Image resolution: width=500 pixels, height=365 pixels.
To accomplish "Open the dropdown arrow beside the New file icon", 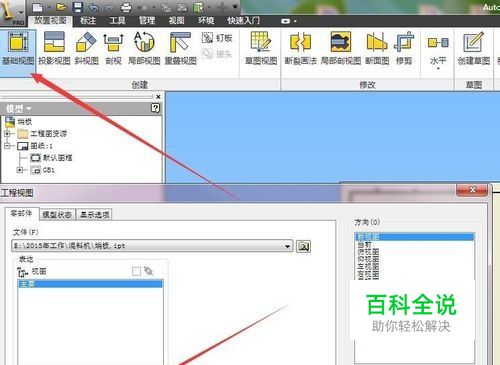I will 49,7.
